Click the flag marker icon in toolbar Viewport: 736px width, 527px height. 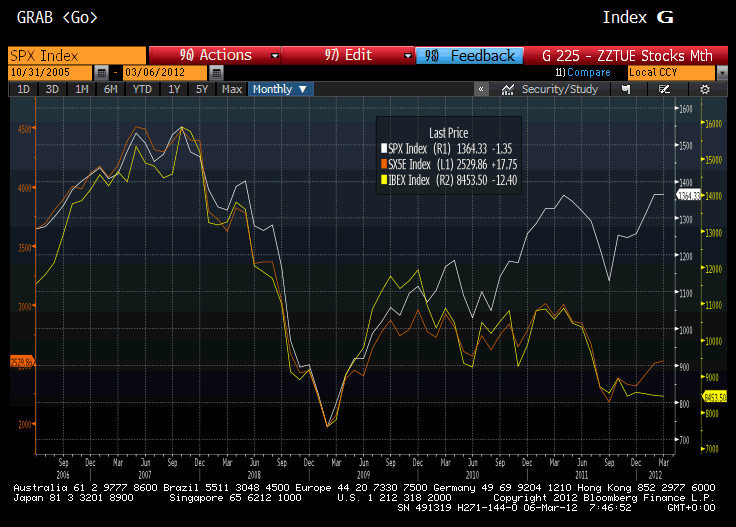(x=626, y=89)
